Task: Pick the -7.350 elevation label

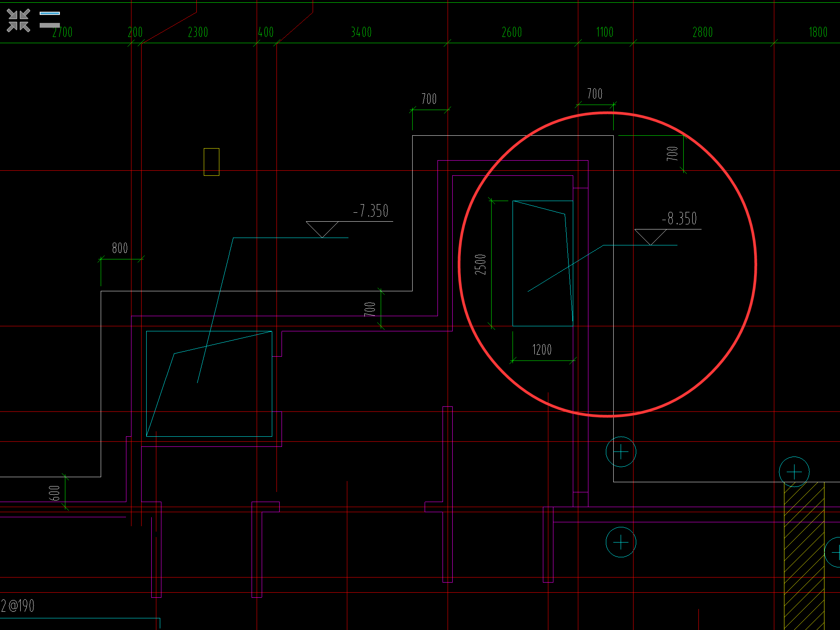Action: 371,211
